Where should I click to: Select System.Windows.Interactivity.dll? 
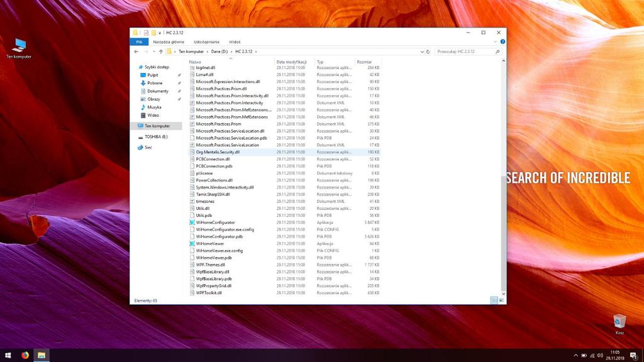click(x=225, y=187)
